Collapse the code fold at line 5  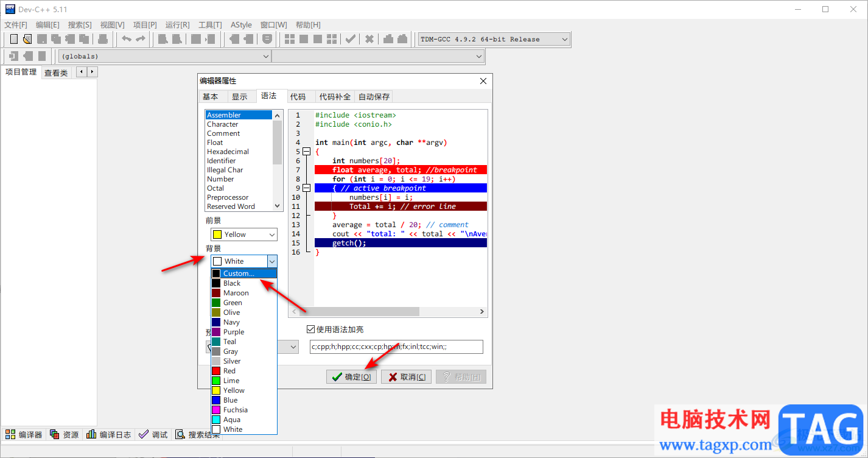click(306, 152)
